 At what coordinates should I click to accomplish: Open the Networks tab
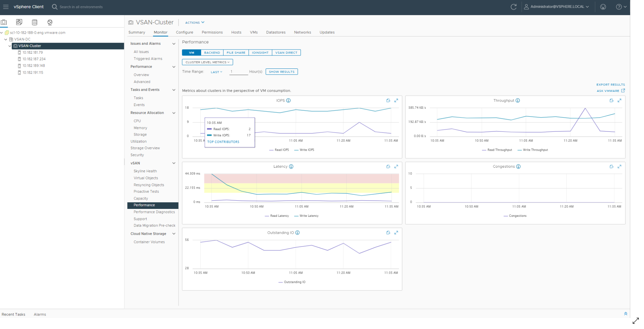click(x=303, y=32)
